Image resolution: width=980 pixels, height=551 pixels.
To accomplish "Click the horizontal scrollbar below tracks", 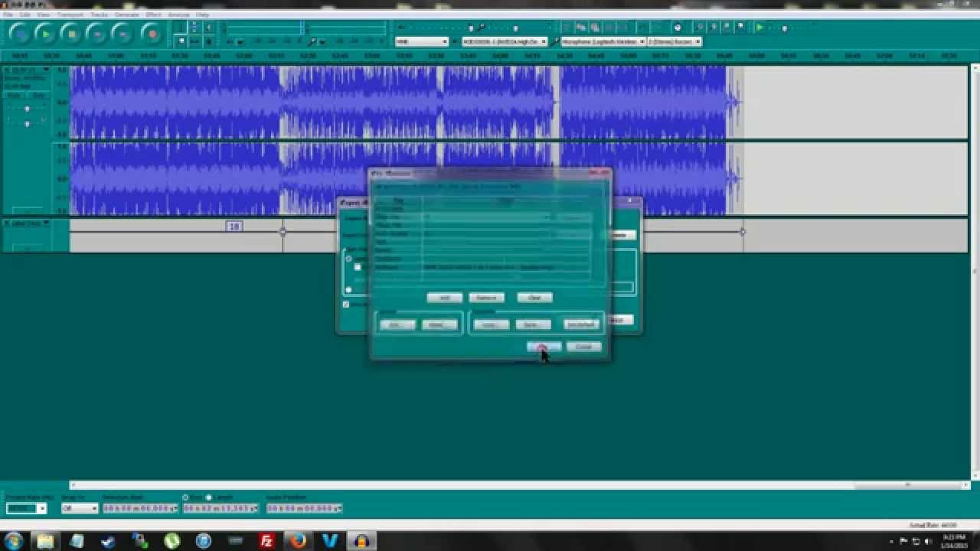I will click(x=521, y=484).
